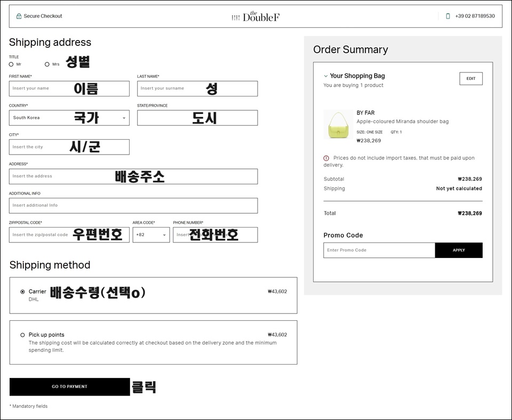512x420 pixels.
Task: Click the GO TO PAYMENT button
Action: [x=69, y=387]
